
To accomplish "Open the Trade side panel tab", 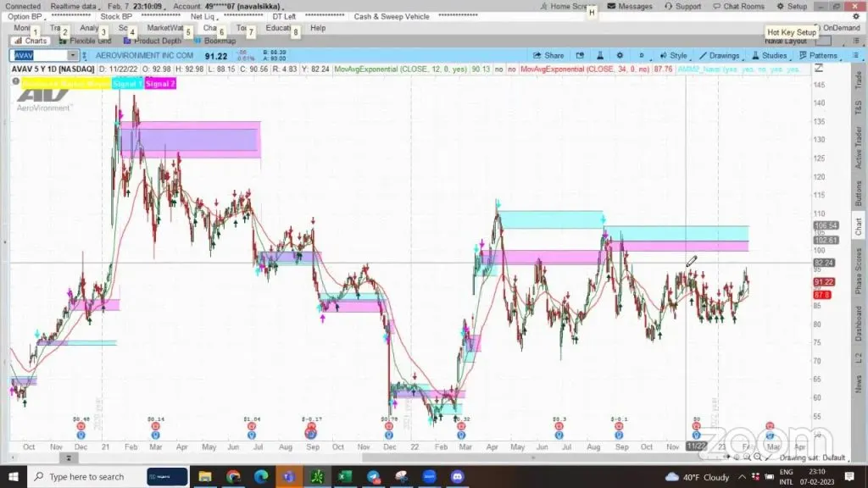I will point(858,80).
